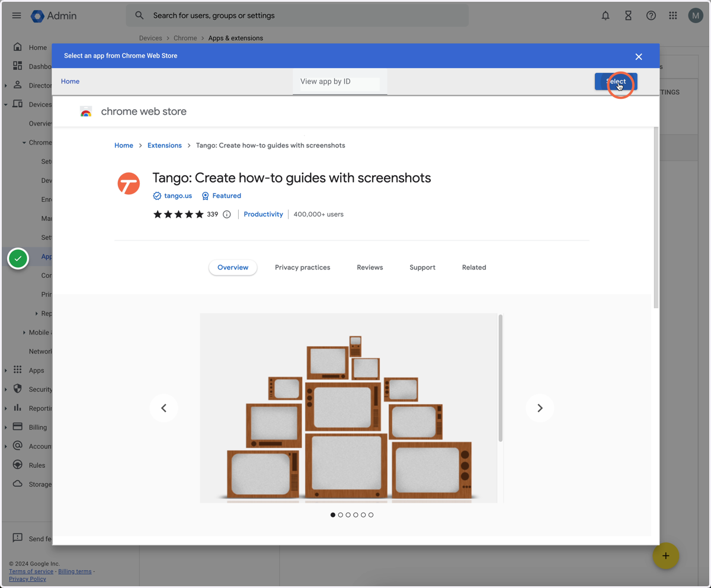Select the first carousel dot
This screenshot has height=588, width=711.
click(x=333, y=515)
